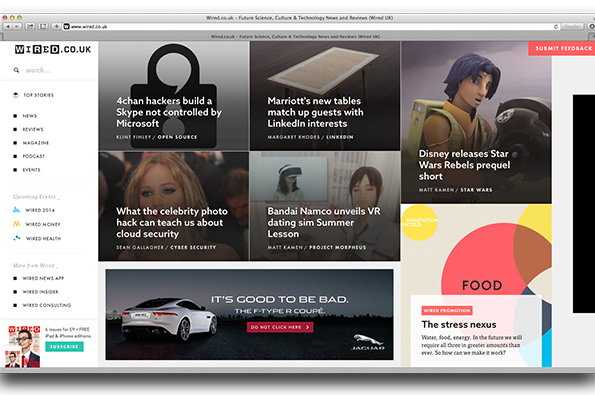Open the 4chan hackers Skype story
This screenshot has width=595, height=395.
169,112
